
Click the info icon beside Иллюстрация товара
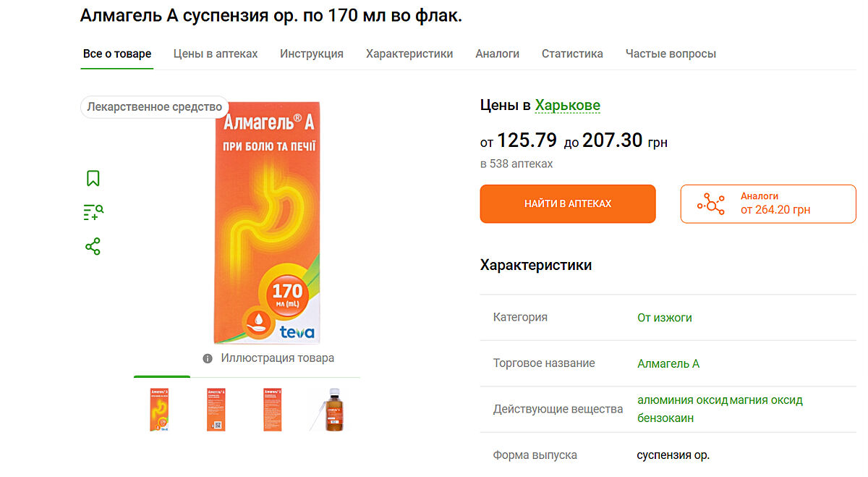click(x=208, y=358)
